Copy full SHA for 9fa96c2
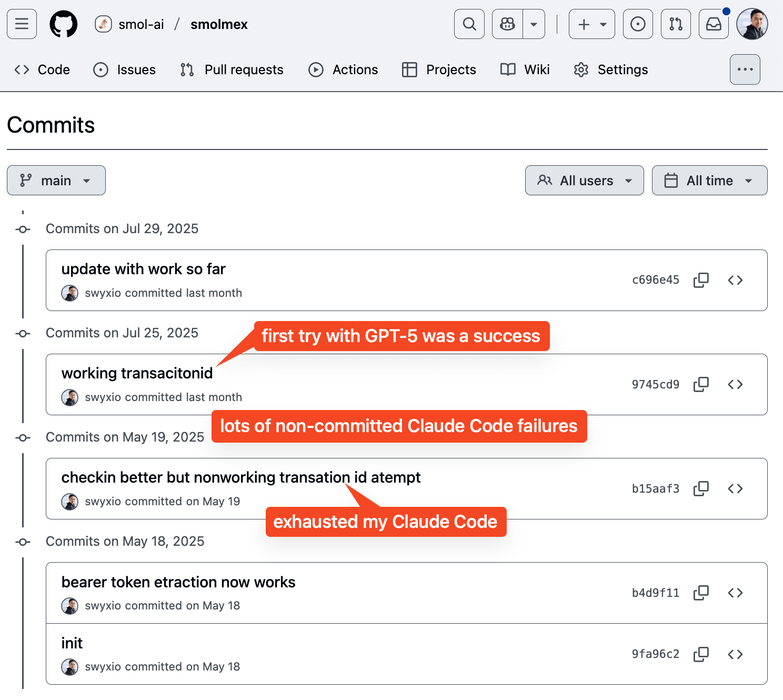The height and width of the screenshot is (700, 783). pyautogui.click(x=701, y=654)
